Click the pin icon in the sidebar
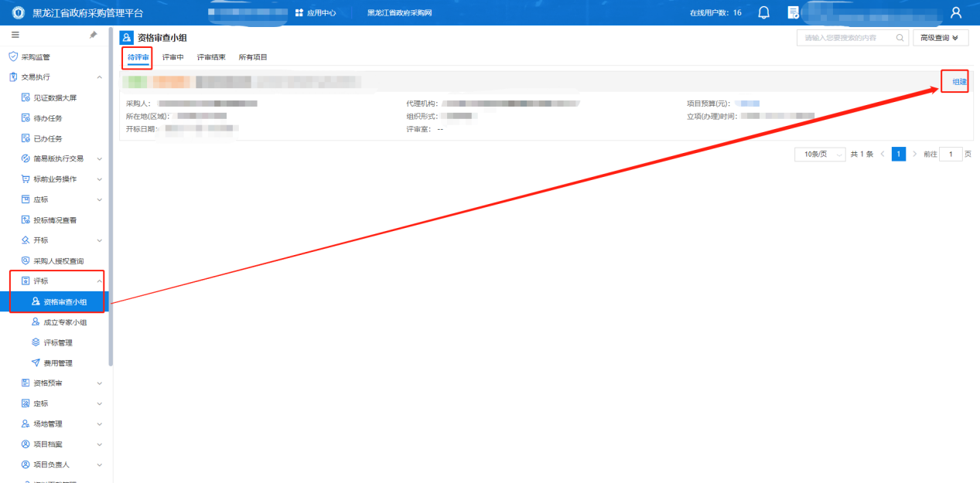 94,35
